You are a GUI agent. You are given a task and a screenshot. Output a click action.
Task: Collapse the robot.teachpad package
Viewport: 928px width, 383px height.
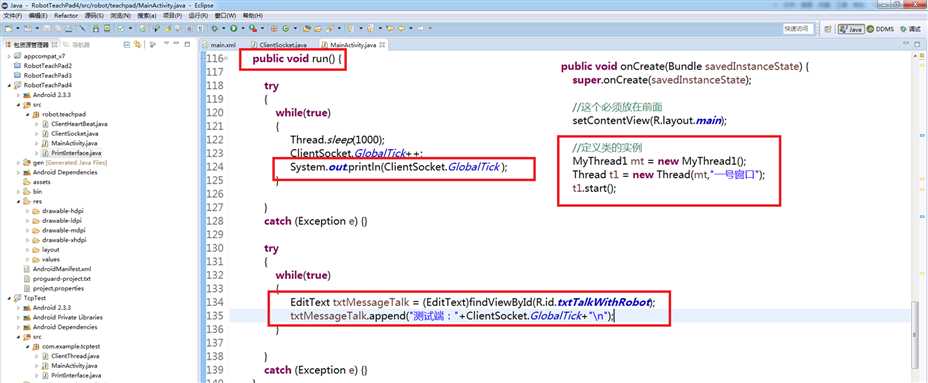pyautogui.click(x=28, y=114)
